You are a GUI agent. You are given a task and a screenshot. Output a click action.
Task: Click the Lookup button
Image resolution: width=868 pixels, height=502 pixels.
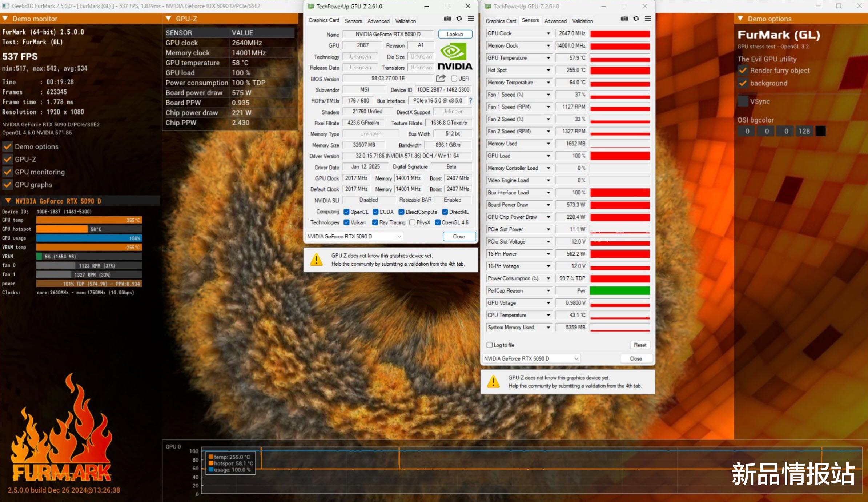(455, 34)
